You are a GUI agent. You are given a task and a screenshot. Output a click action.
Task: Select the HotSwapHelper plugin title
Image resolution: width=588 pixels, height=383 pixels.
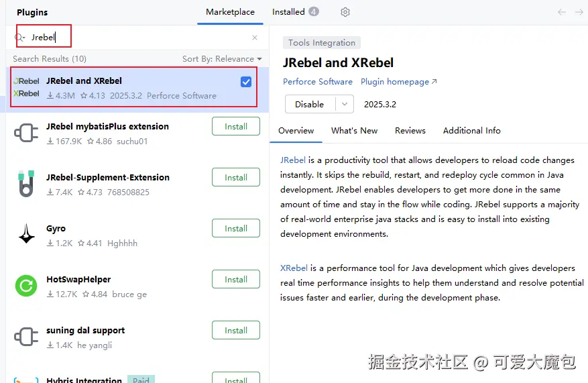point(78,280)
